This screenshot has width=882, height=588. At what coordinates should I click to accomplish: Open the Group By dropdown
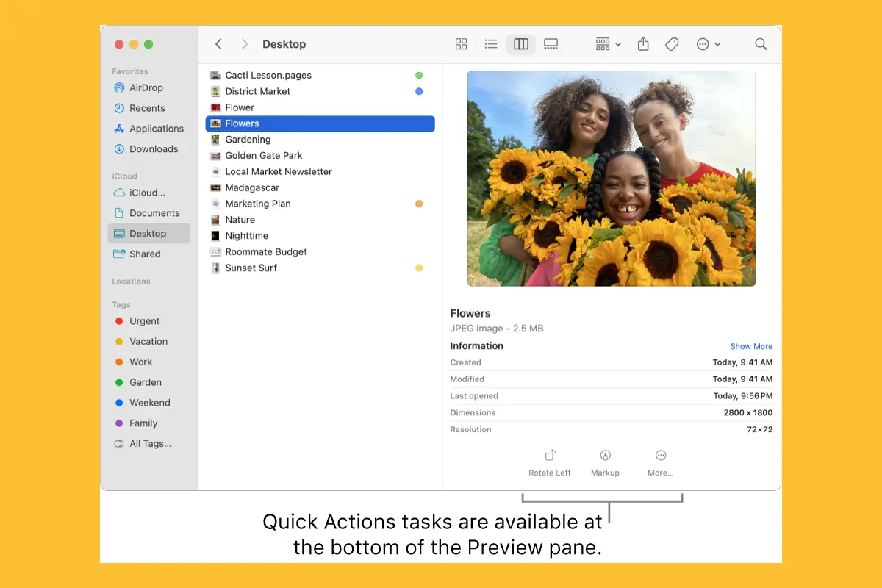coord(608,44)
